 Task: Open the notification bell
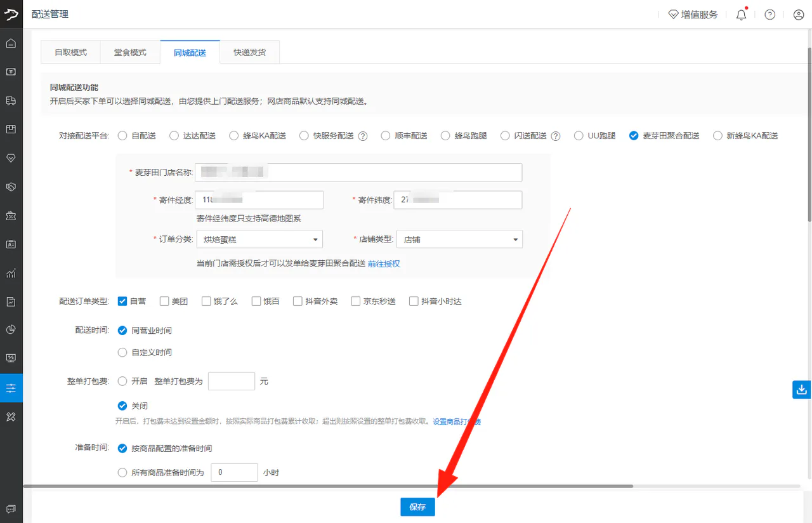click(x=741, y=15)
